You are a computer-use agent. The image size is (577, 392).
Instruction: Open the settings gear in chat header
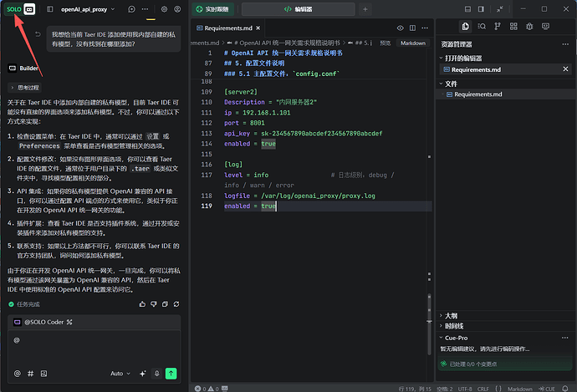(x=164, y=9)
